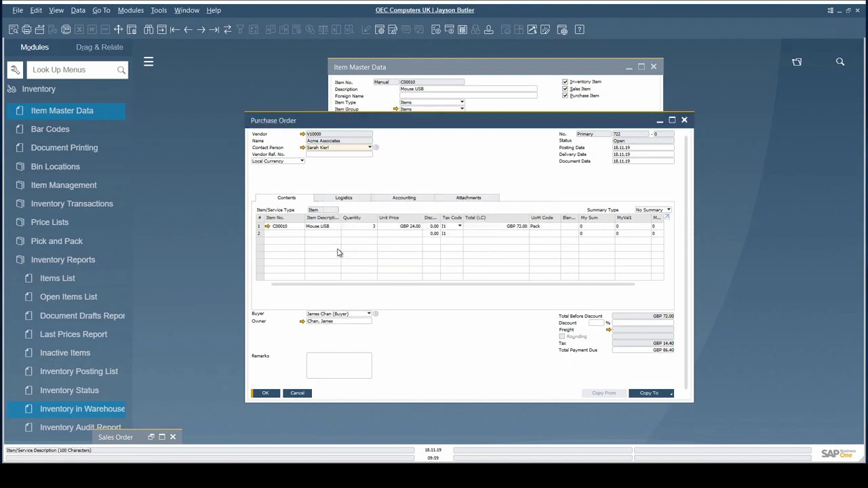Screen dimensions: 868x488
Task: Click the cockpit widget icon near top-right search
Action: (x=797, y=62)
